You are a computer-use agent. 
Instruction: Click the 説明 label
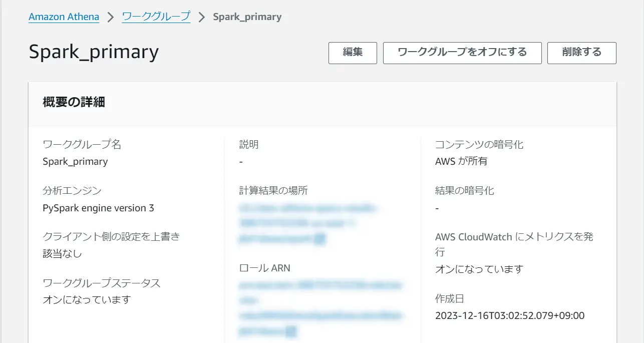pyautogui.click(x=249, y=145)
